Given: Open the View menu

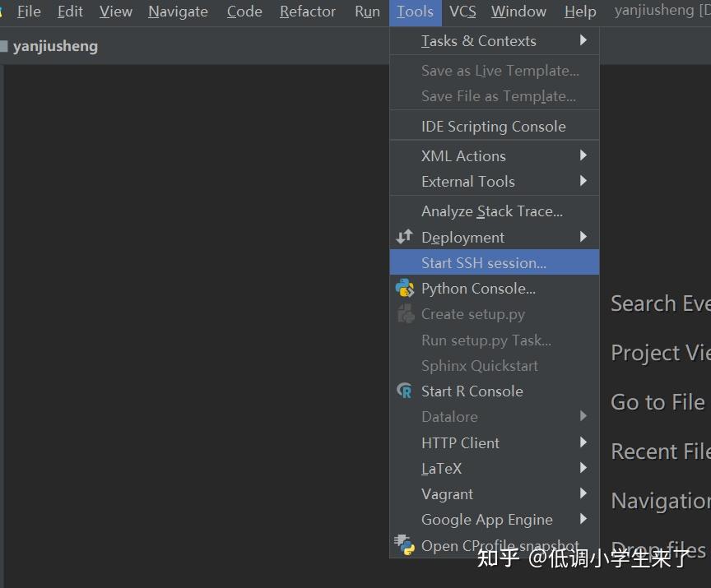Looking at the screenshot, I should click(116, 12).
